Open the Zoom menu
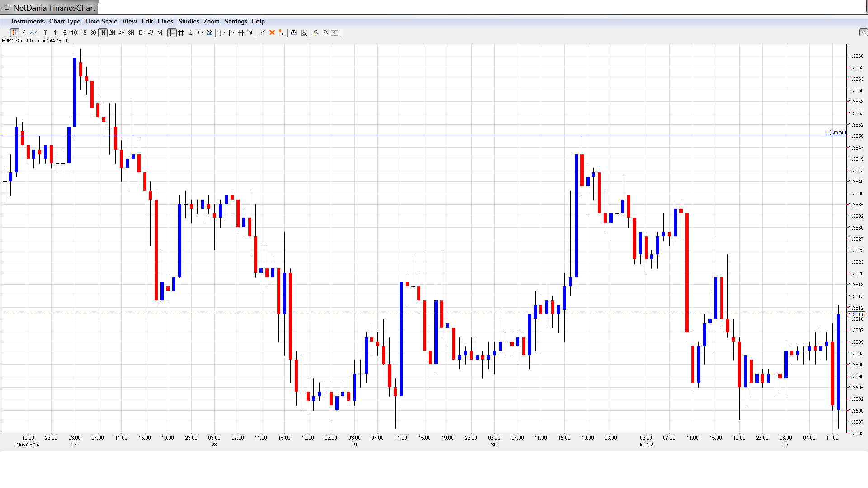The height and width of the screenshot is (488, 868). [x=212, y=21]
